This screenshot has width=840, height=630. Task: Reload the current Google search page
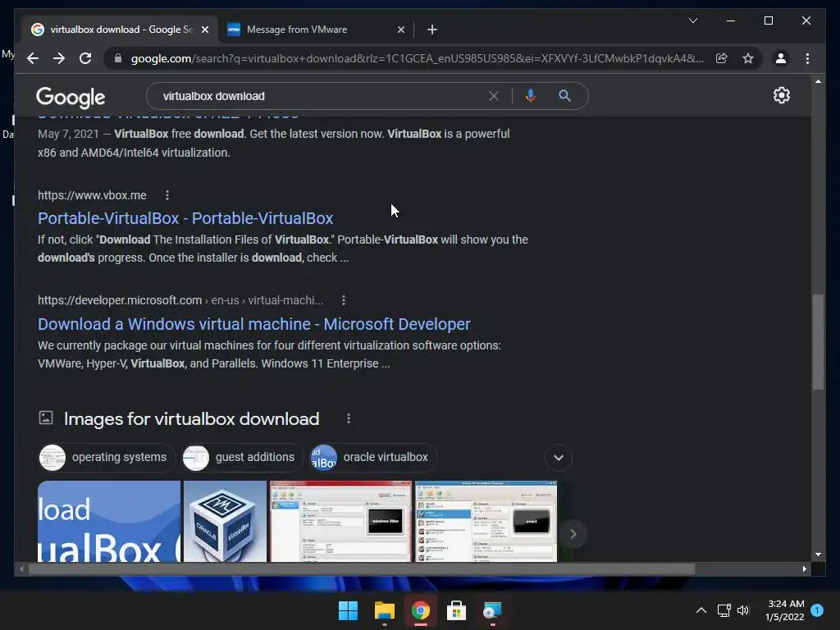[85, 58]
